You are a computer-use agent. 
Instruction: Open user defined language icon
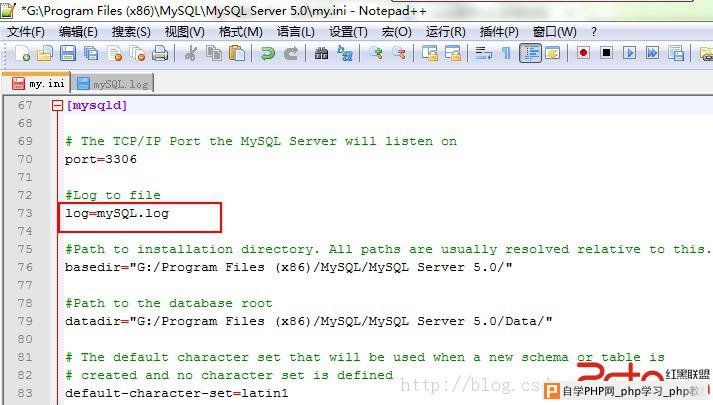552,54
